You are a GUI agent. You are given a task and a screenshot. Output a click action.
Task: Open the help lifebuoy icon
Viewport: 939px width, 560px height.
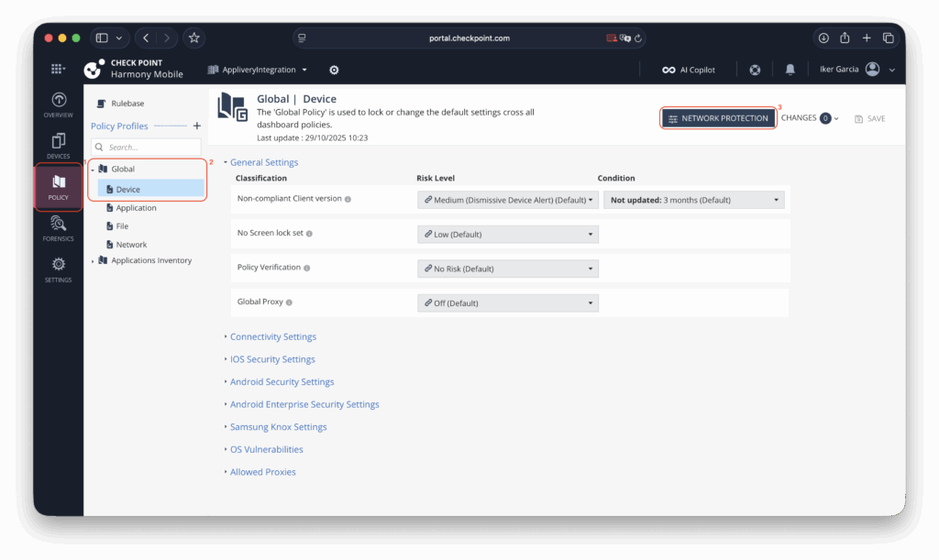pyautogui.click(x=755, y=70)
